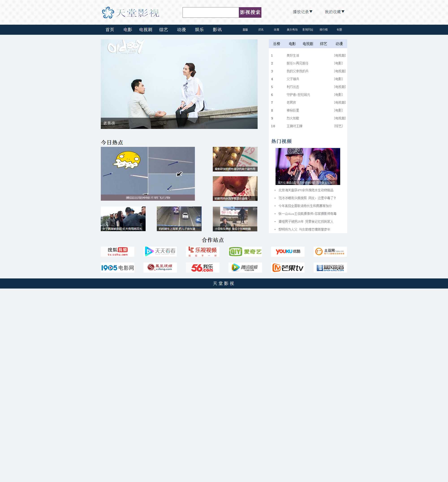The height and width of the screenshot is (482, 448).
Task: Expand the 我的收藏 dropdown
Action: coord(334,12)
